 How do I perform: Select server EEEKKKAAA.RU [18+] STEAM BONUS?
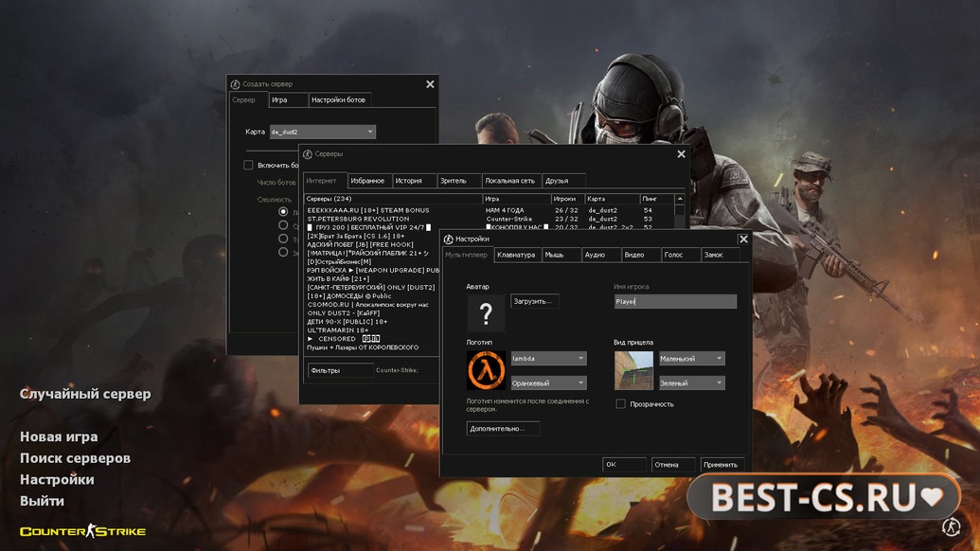(490, 210)
